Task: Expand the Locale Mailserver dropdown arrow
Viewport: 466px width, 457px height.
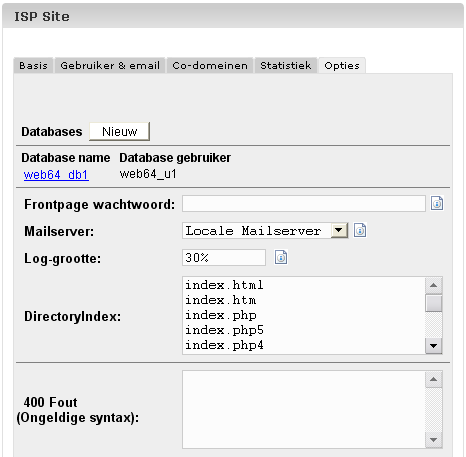Action: (x=339, y=230)
